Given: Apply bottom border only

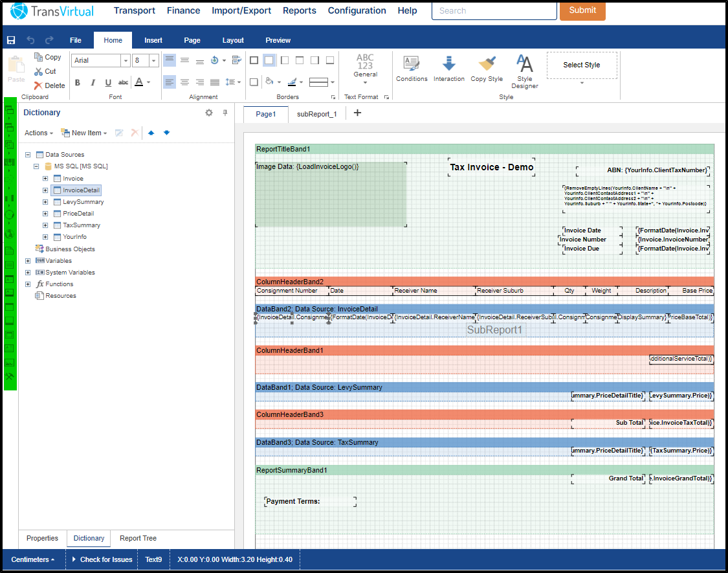Looking at the screenshot, I should coord(330,60).
